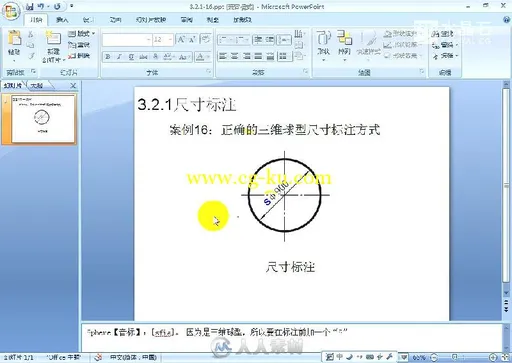Click the Bullets list icon

click(224, 40)
